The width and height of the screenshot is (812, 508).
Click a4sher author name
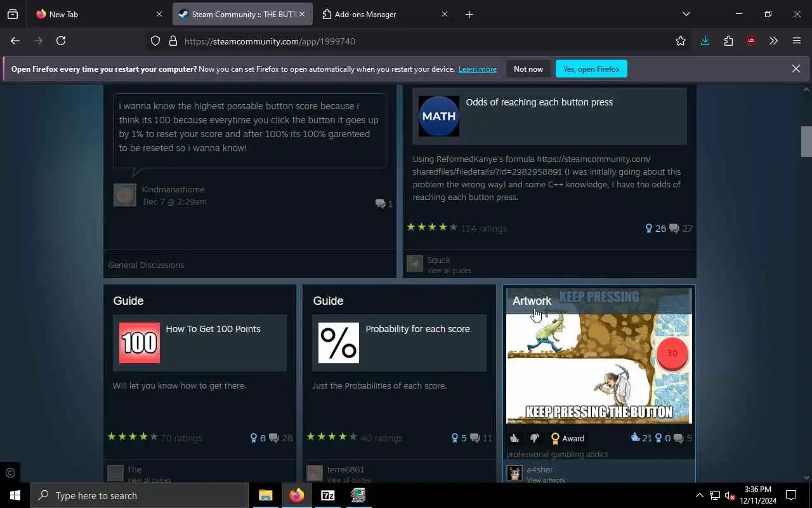pyautogui.click(x=540, y=469)
